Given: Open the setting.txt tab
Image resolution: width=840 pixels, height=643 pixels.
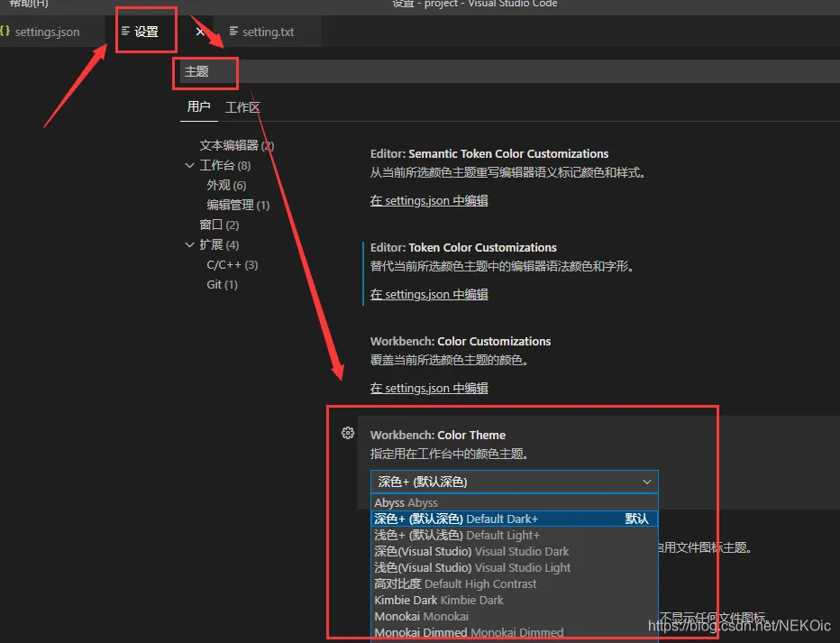Looking at the screenshot, I should 268,32.
